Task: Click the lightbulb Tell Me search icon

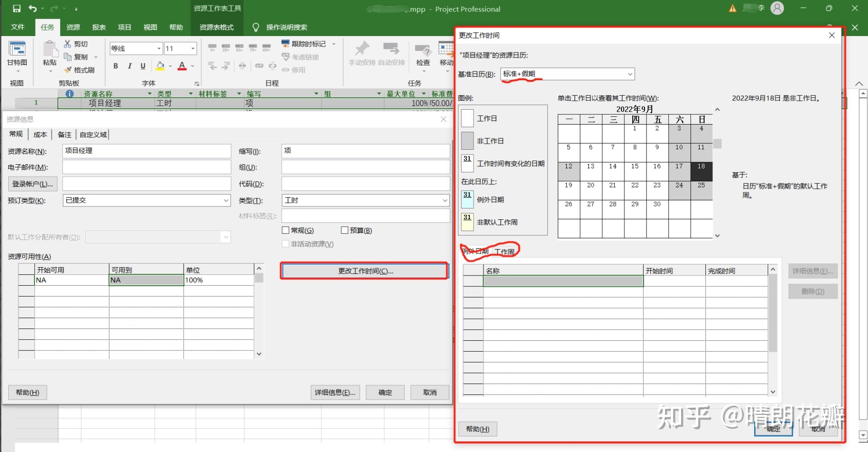Action: (255, 27)
